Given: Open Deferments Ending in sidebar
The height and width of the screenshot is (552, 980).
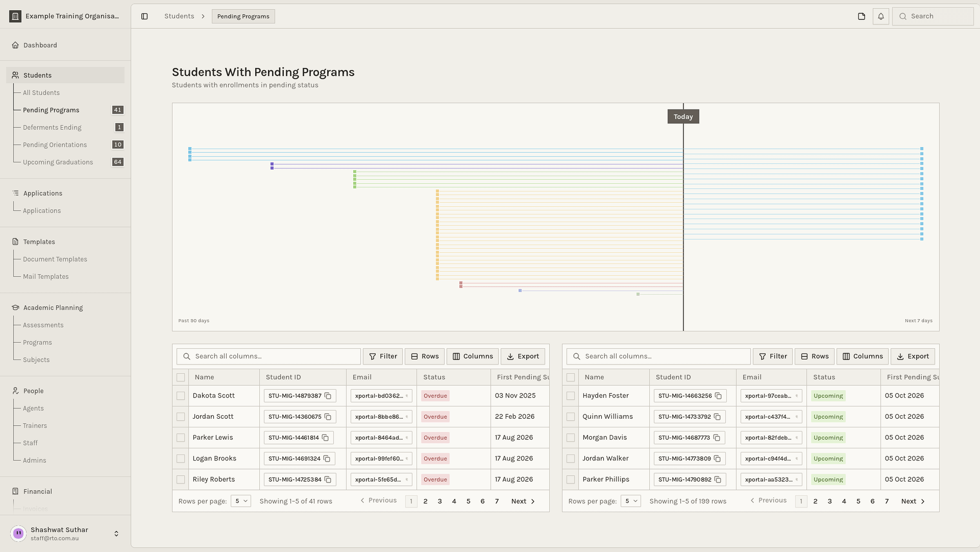Looking at the screenshot, I should (x=52, y=127).
